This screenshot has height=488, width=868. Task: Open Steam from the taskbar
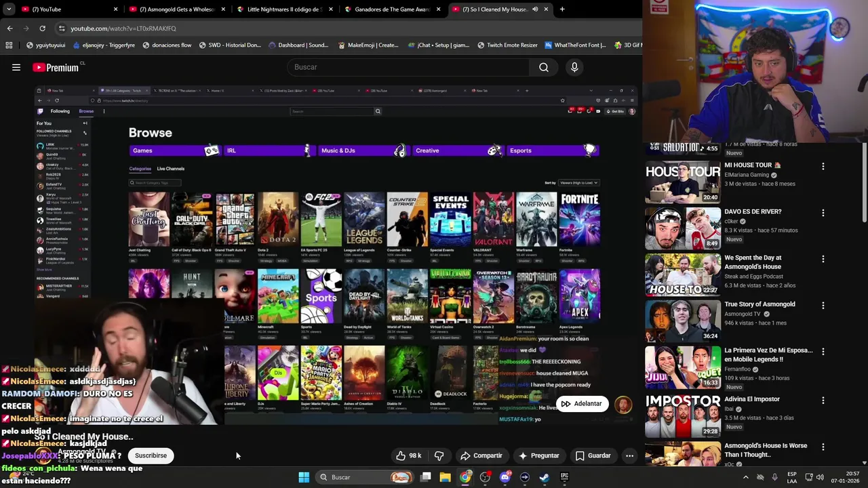[544, 477]
